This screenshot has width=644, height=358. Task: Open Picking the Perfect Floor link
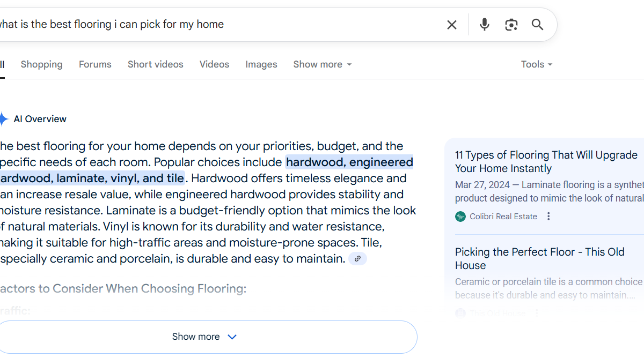(x=540, y=258)
